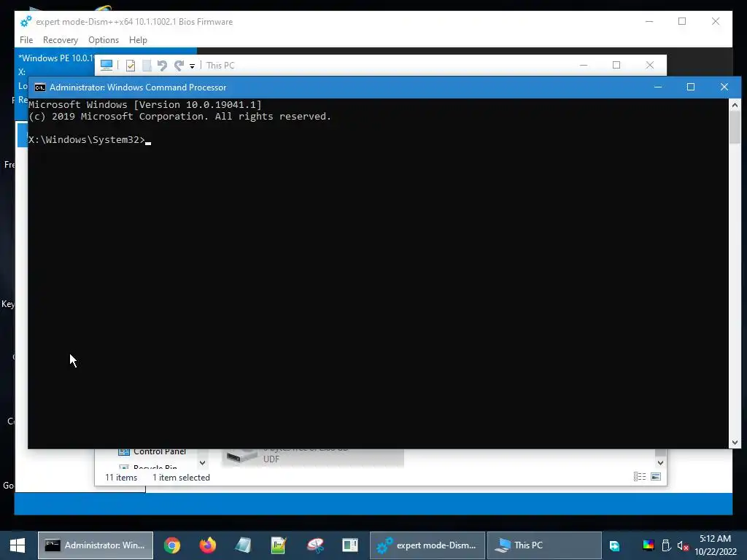The height and width of the screenshot is (560, 747).
Task: Click navigation pane scroll down arrow in Explorer
Action: (x=203, y=463)
